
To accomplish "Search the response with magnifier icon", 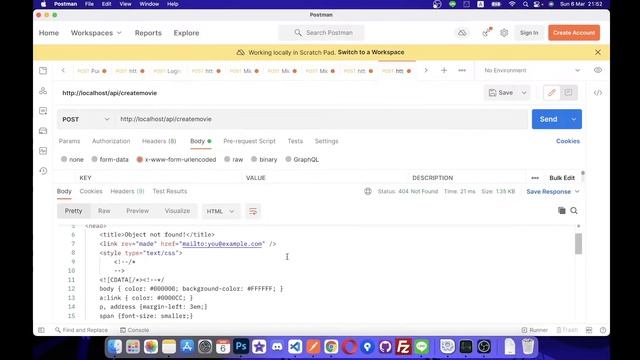I will coord(574,211).
